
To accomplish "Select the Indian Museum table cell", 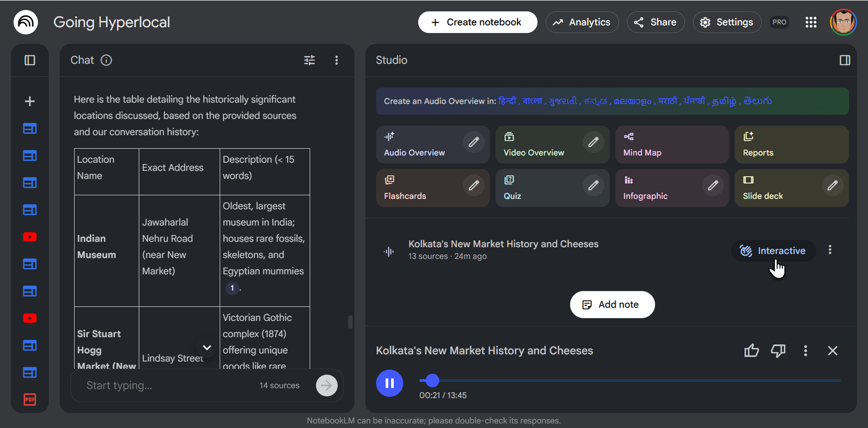I will pos(106,251).
